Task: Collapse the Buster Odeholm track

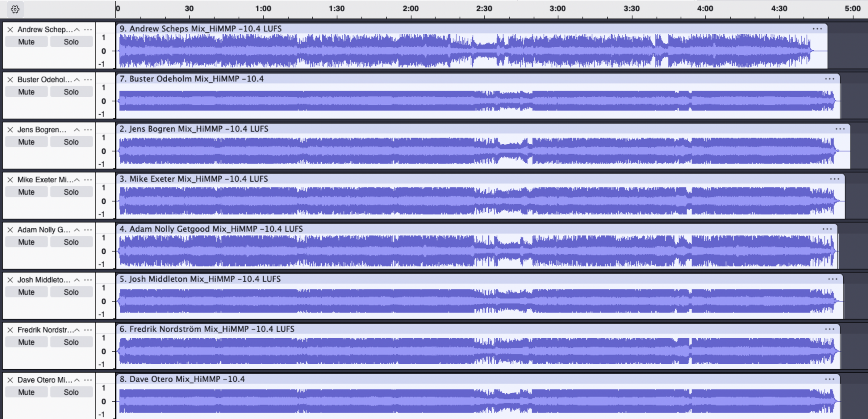Action: tap(77, 80)
